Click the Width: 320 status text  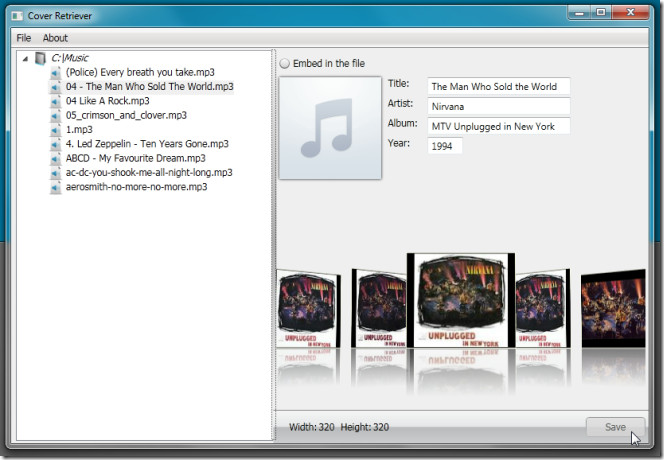point(312,427)
